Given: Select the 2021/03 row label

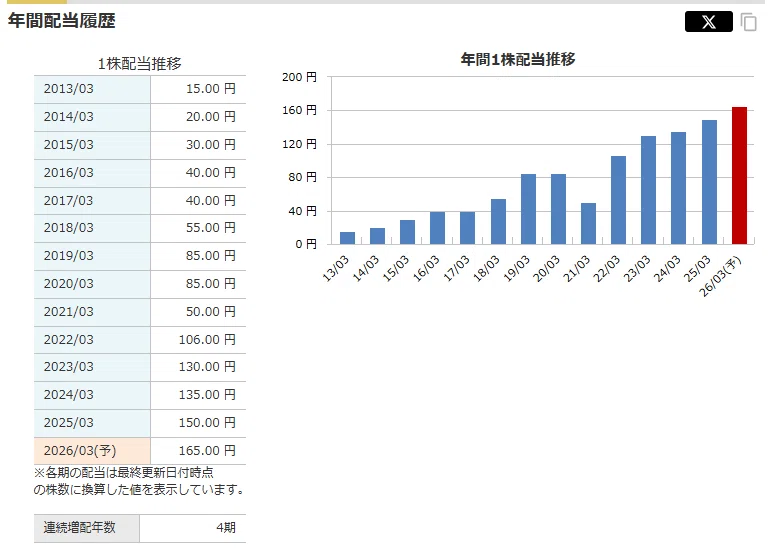Looking at the screenshot, I should [68, 311].
